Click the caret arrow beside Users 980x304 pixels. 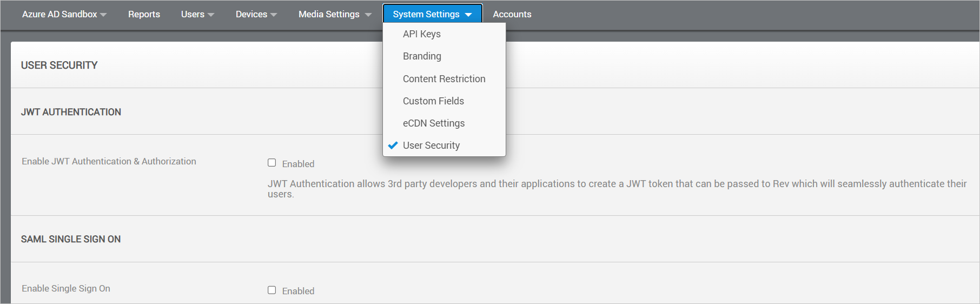211,15
